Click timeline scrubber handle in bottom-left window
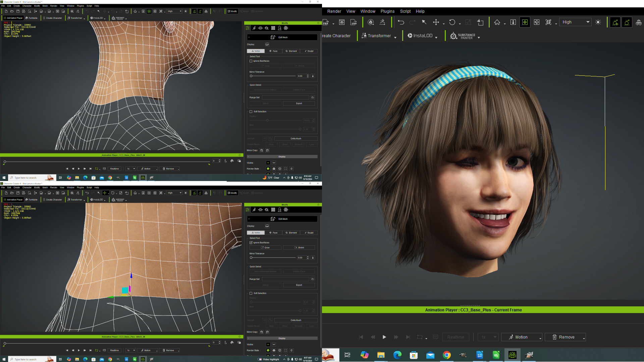 tap(5, 344)
